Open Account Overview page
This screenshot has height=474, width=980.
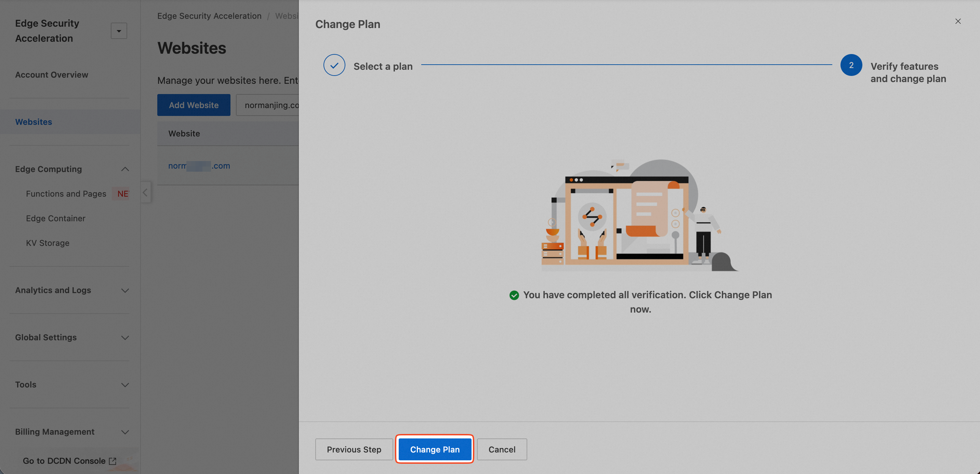[x=52, y=75]
